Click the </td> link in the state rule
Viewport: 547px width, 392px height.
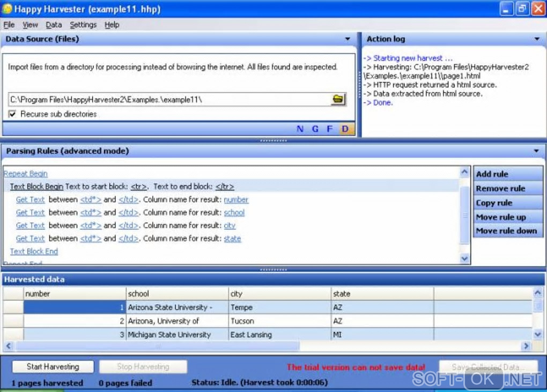[x=128, y=238]
